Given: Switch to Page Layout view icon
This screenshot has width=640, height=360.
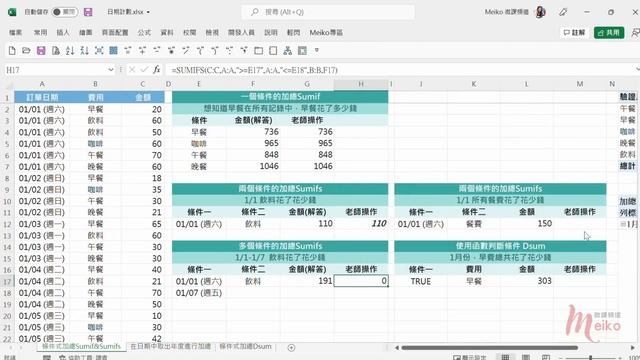Looking at the screenshot, I should [x=526, y=357].
